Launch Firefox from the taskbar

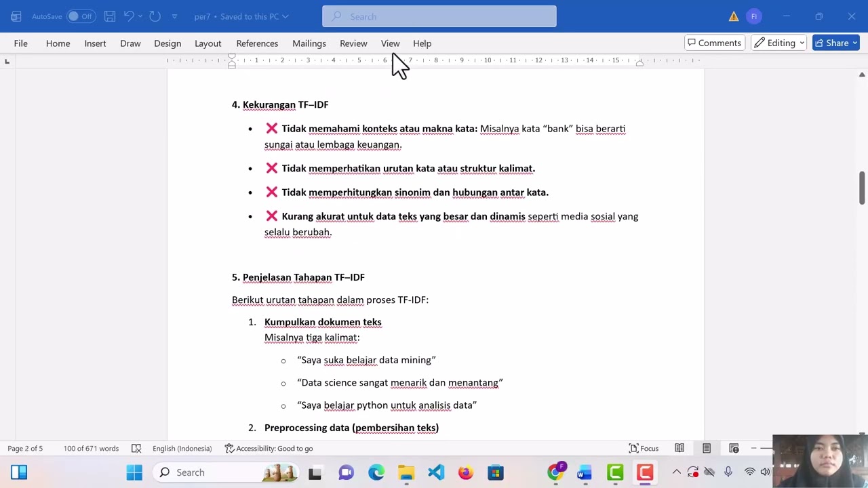tap(466, 472)
